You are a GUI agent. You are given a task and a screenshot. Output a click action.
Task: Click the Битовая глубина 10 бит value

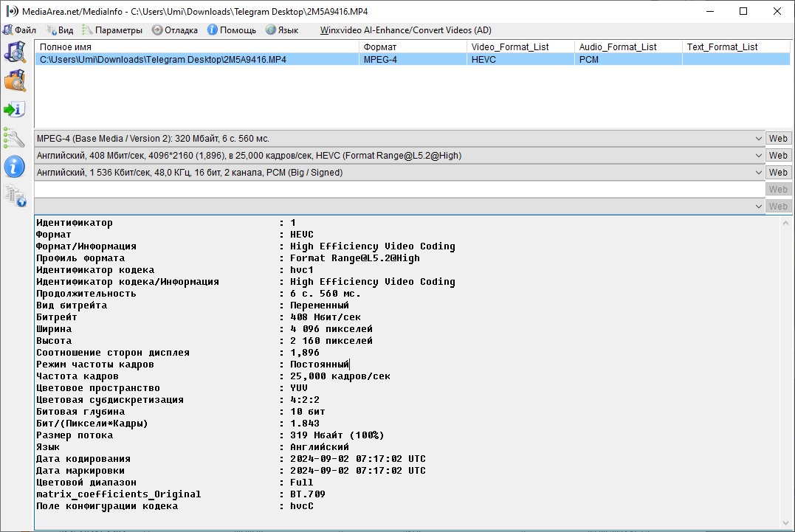(x=308, y=412)
